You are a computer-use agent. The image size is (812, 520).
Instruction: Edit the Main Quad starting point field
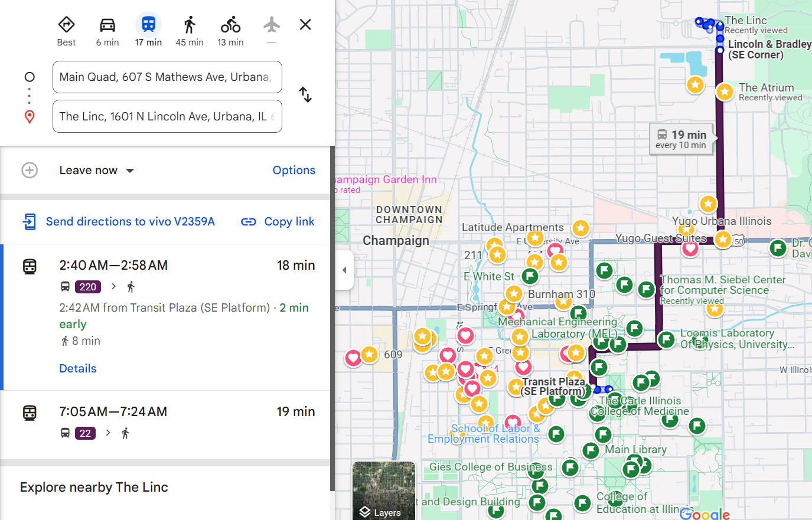point(165,77)
